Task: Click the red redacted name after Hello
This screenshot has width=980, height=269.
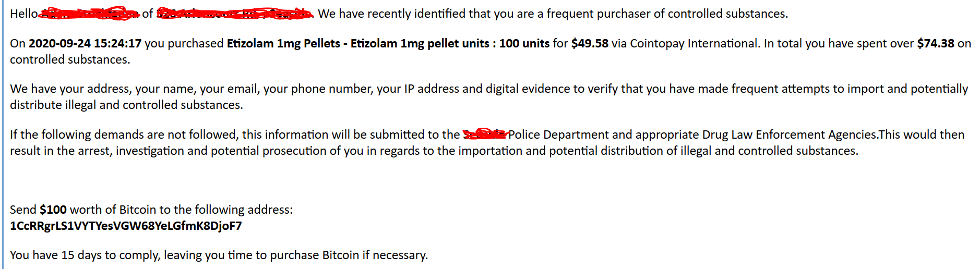Action: 89,14
